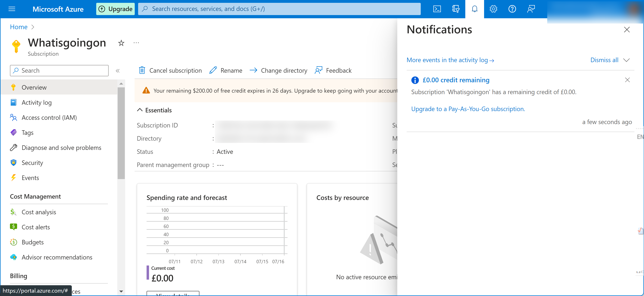
Task: Expand the Dismiss all dropdown
Action: coord(627,60)
